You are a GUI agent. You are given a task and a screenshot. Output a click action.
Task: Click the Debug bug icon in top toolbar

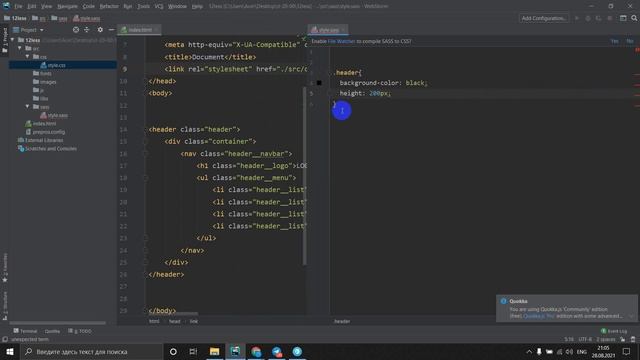click(x=588, y=18)
